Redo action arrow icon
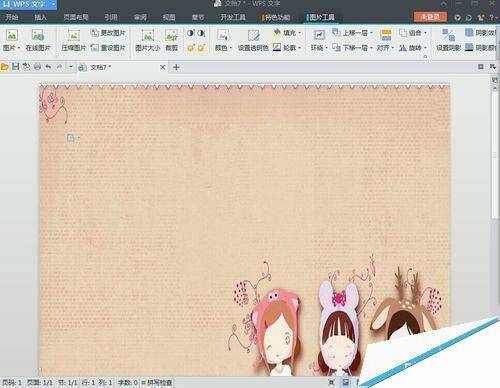 click(59, 67)
